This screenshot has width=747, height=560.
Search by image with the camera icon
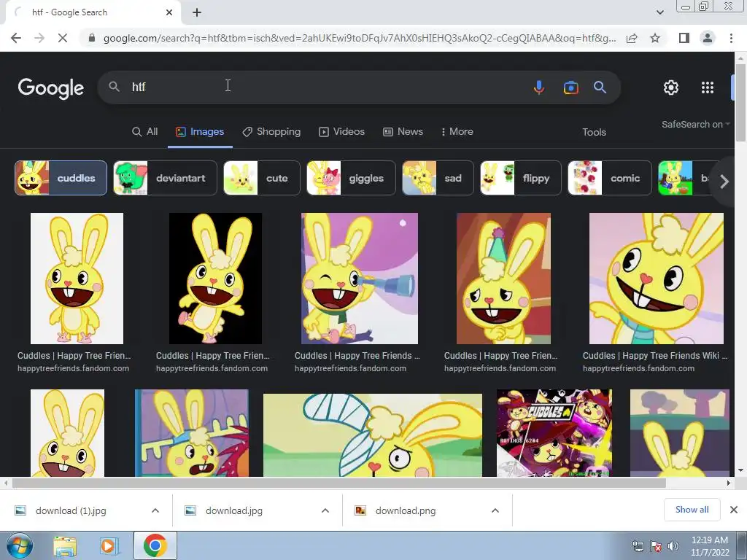[x=570, y=87]
